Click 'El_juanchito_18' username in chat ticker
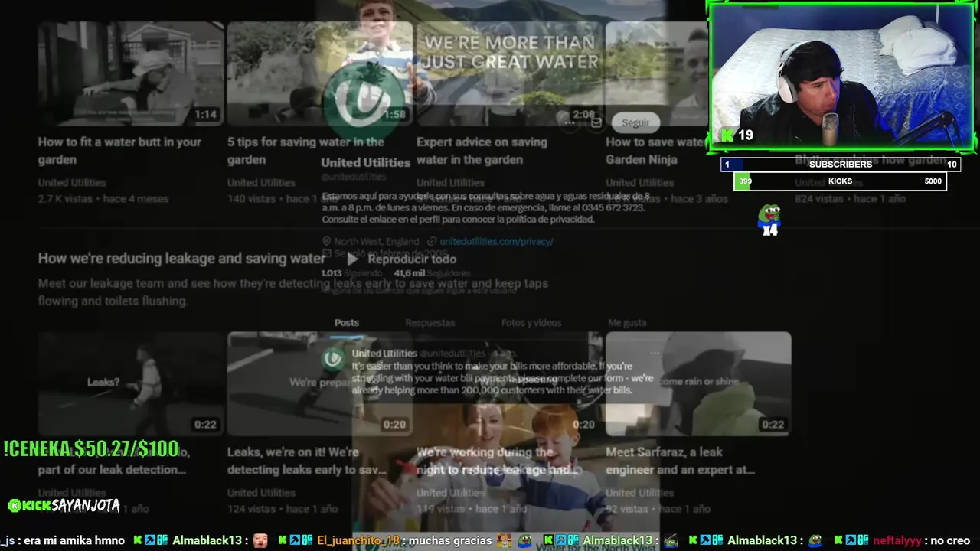The width and height of the screenshot is (980, 551). click(x=358, y=540)
